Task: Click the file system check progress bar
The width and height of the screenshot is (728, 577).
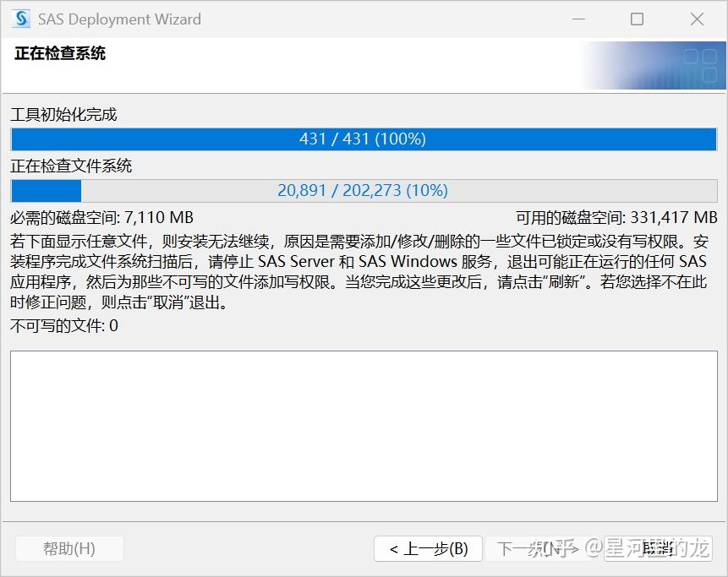Action: [x=364, y=190]
